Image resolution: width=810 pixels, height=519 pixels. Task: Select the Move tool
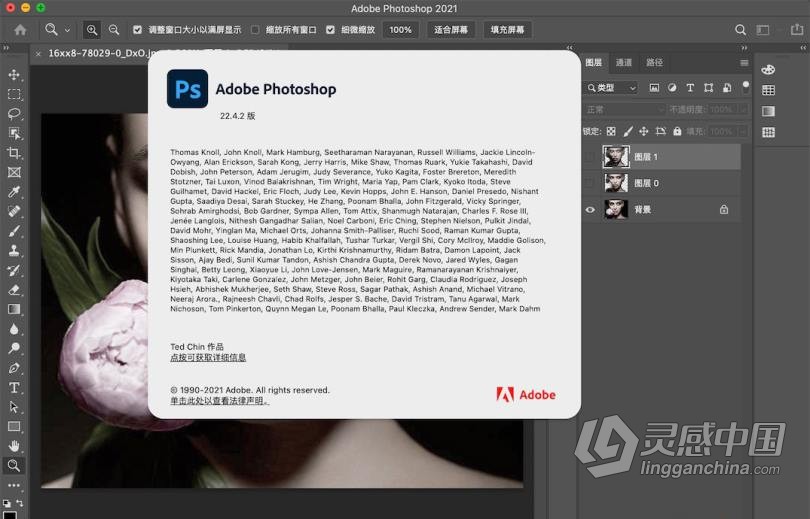coord(14,75)
